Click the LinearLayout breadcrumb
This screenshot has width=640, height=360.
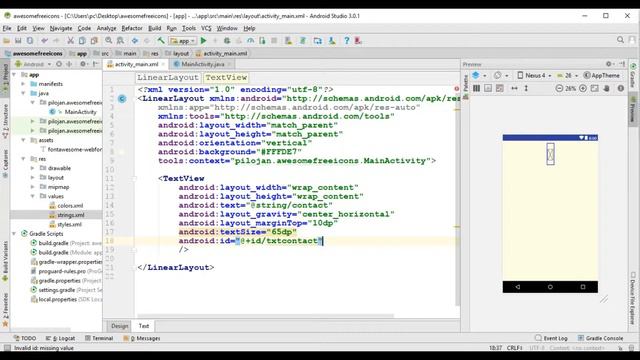(x=167, y=78)
